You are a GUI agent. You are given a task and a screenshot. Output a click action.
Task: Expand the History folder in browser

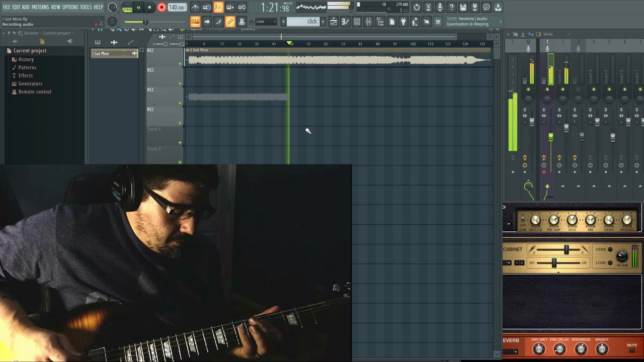26,59
